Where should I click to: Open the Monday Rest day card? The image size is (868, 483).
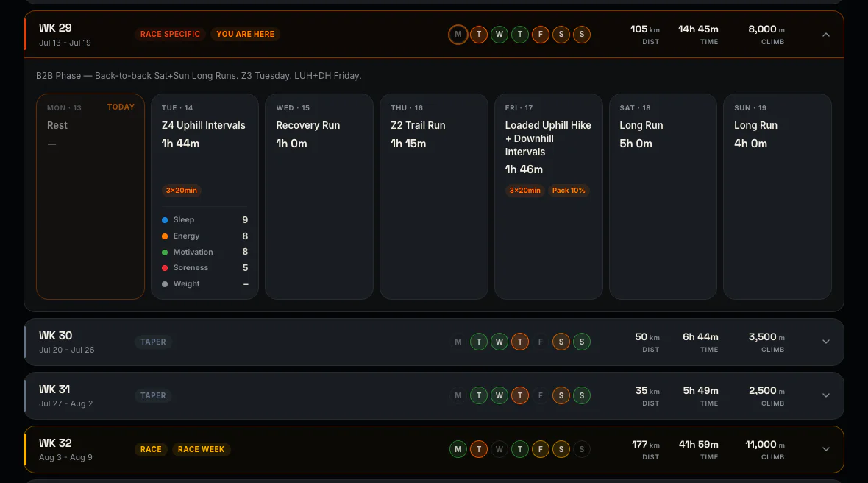(90, 197)
